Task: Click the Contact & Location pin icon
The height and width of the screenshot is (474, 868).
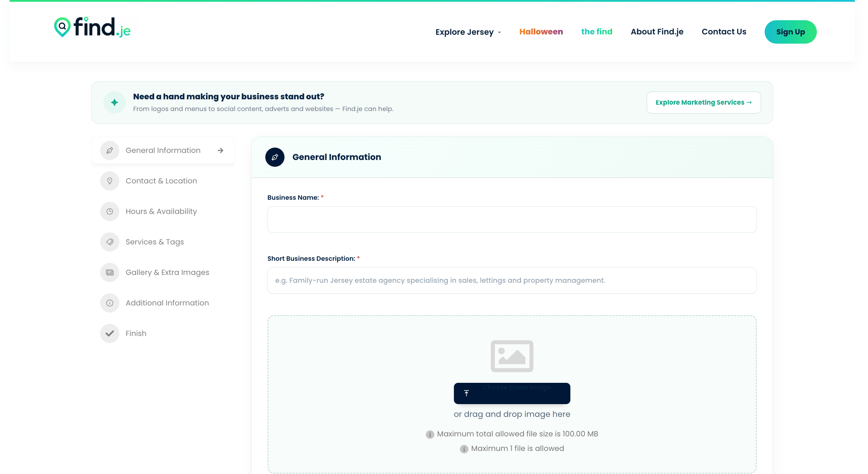Action: (x=110, y=181)
